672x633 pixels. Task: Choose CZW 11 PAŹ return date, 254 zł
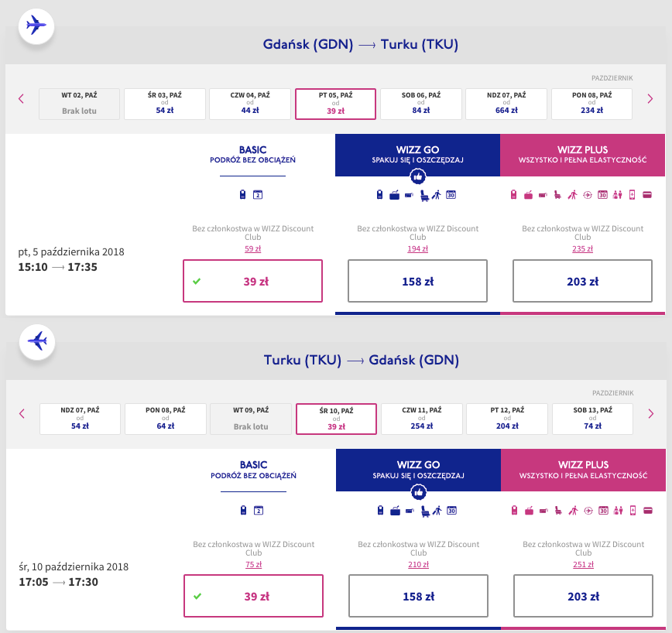[x=422, y=419]
